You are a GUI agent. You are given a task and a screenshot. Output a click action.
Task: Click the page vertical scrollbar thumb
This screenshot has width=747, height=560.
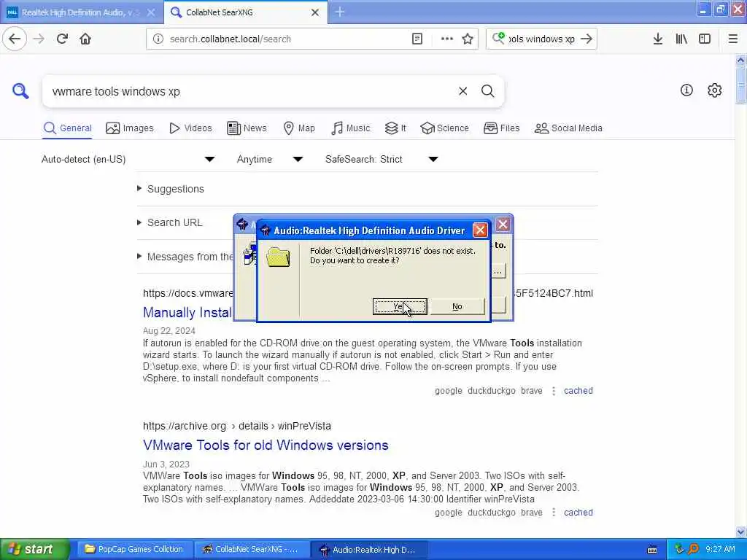point(740,85)
